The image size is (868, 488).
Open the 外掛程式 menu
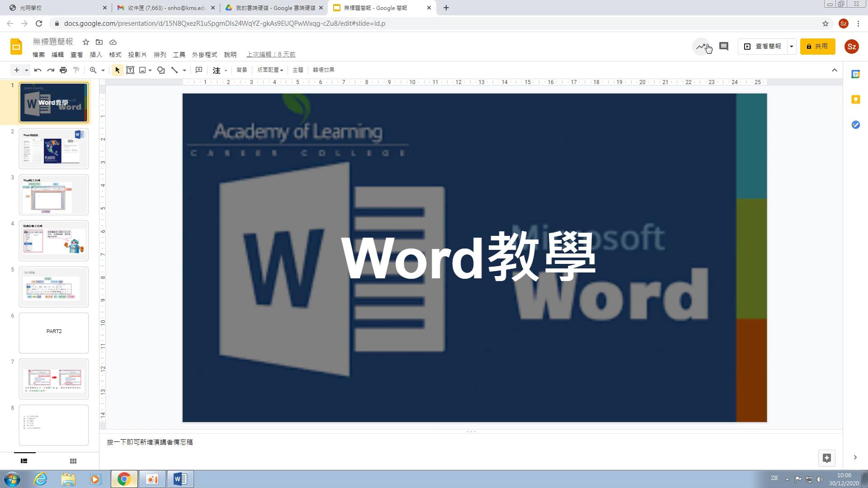pos(205,55)
